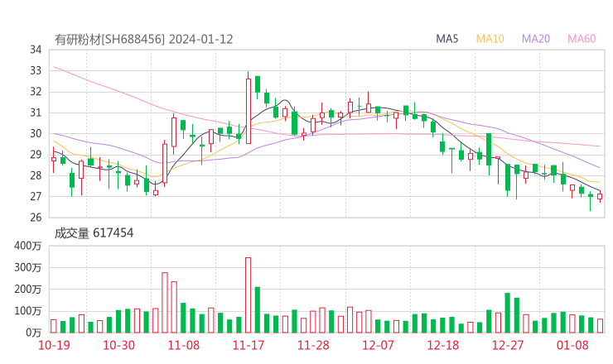Click the MA60 legend label

click(x=582, y=39)
